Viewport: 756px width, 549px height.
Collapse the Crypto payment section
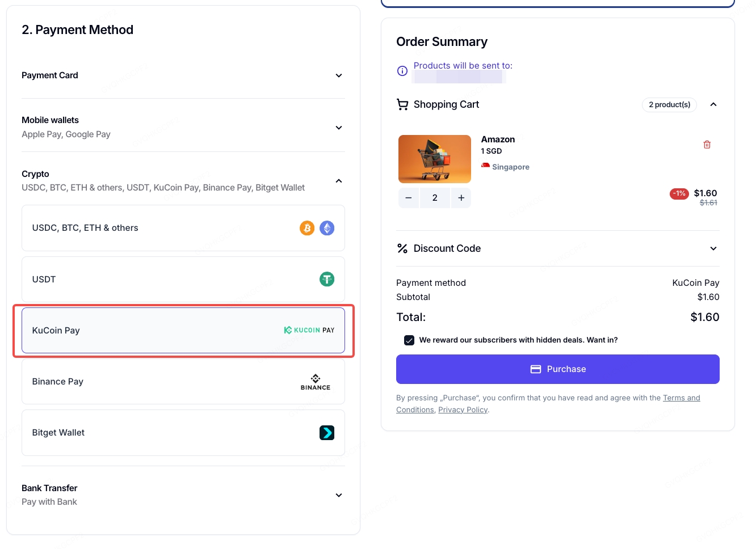[x=339, y=181]
